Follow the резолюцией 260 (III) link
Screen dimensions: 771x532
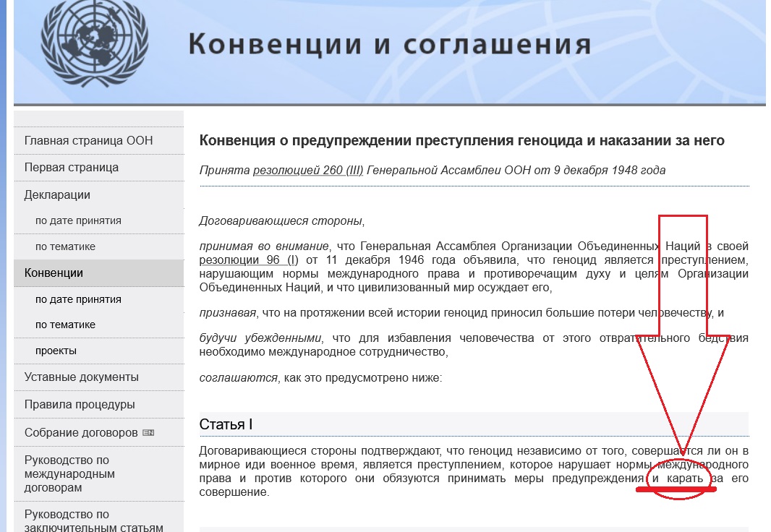pos(308,171)
